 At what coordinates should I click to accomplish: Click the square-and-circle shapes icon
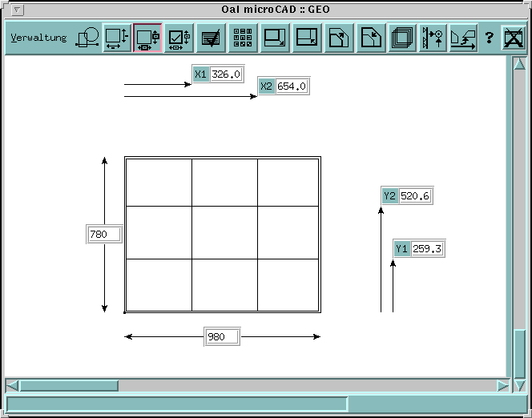[x=87, y=38]
